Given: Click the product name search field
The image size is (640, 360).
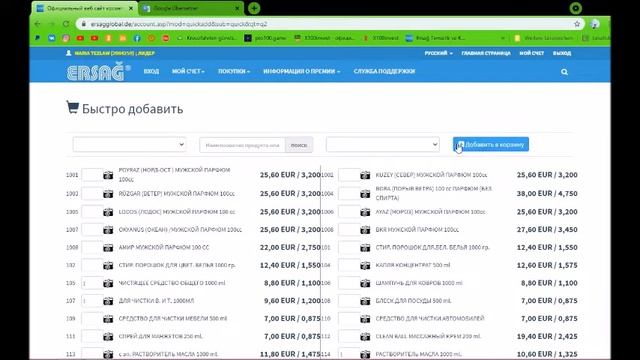Looking at the screenshot, I should pos(242,145).
